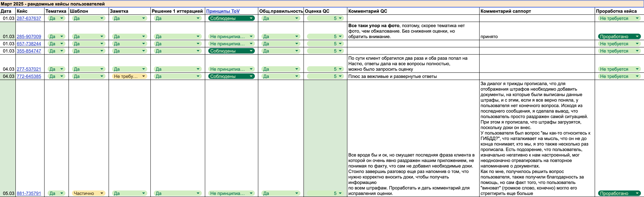Select the Комментарий QC header cell
The image size is (644, 197).
[x=413, y=11]
